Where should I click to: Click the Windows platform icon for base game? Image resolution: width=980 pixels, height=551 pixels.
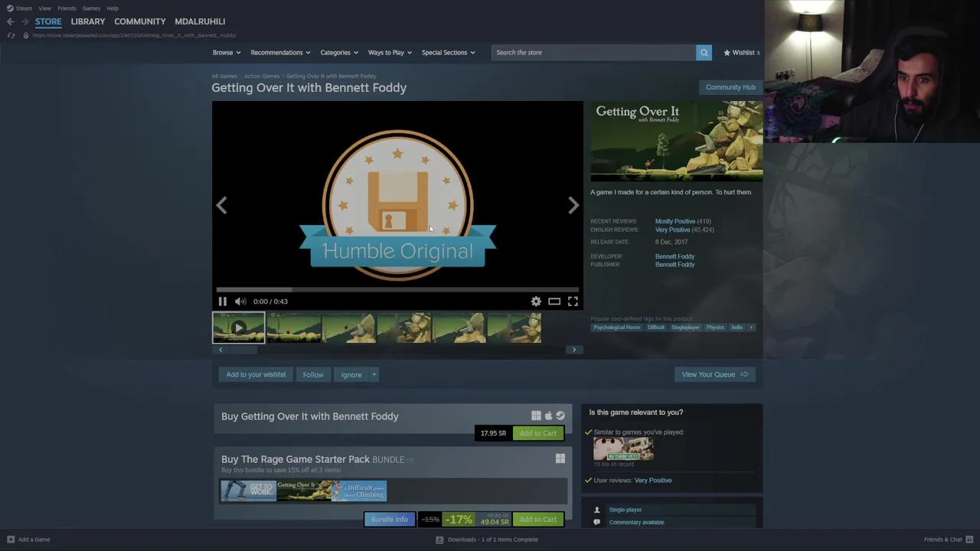[536, 416]
